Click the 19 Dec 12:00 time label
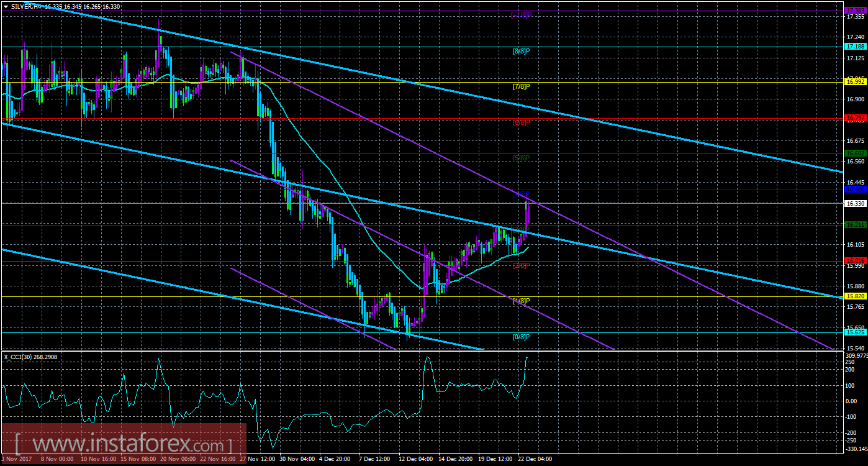The width and height of the screenshot is (868, 466). point(495,459)
